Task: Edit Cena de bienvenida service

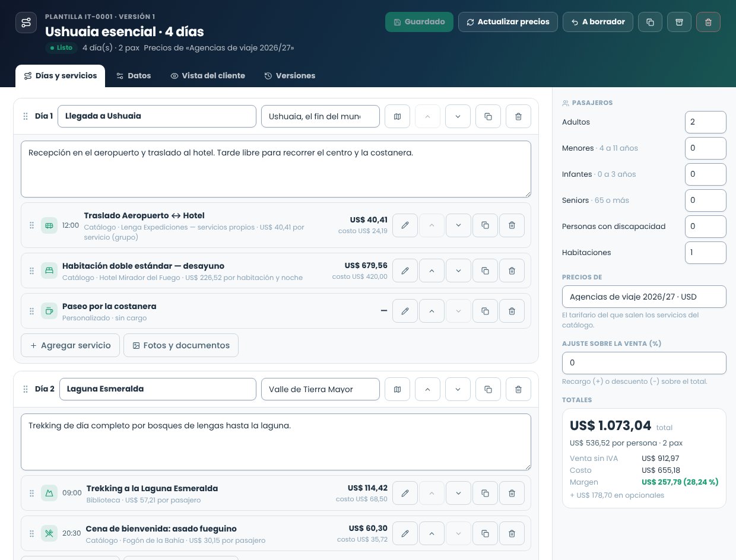Action: point(405,533)
